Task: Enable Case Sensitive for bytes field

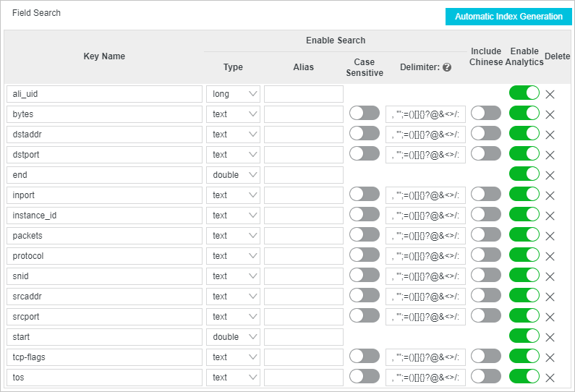Action: [364, 114]
